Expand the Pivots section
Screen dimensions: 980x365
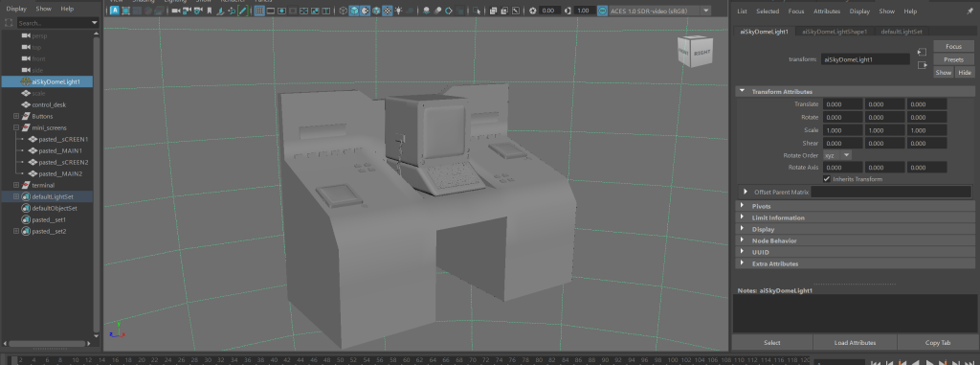tap(743, 206)
